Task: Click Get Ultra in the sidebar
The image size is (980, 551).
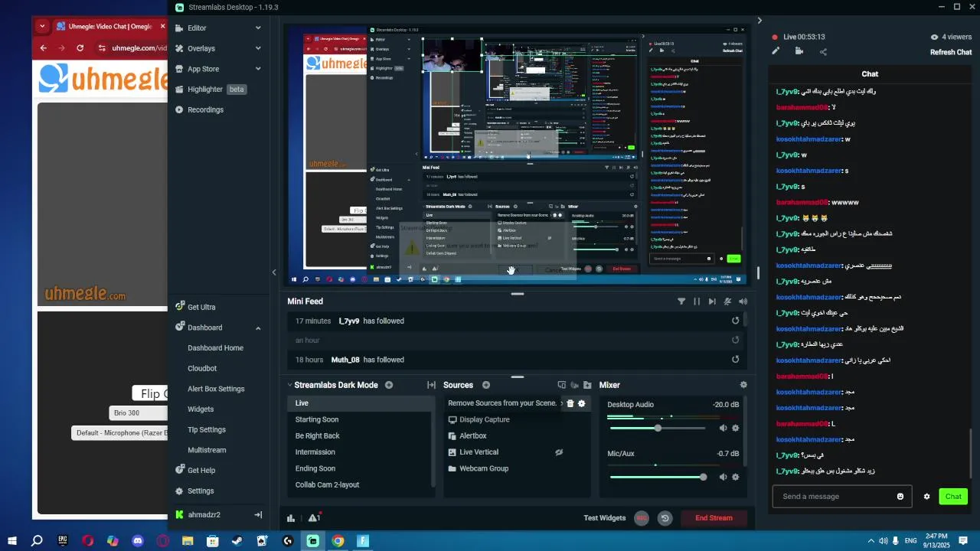Action: (201, 307)
